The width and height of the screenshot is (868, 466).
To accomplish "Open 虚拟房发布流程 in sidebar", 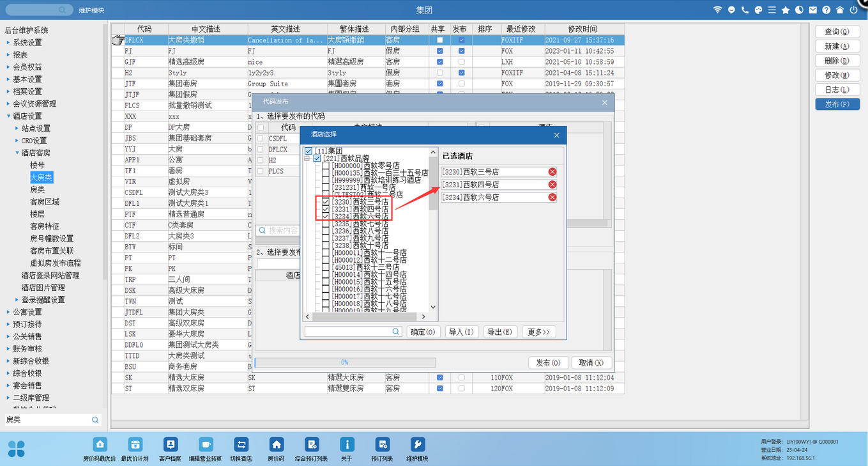I will [56, 263].
